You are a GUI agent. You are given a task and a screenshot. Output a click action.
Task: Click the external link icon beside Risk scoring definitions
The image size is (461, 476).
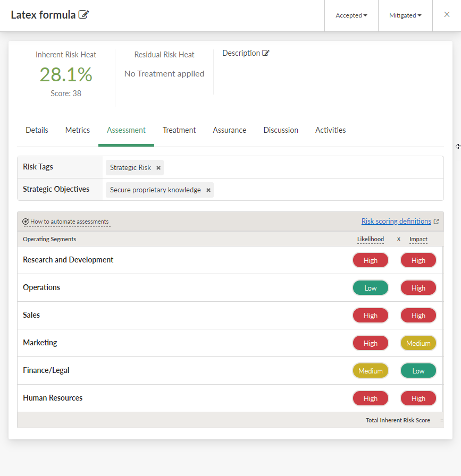437,222
